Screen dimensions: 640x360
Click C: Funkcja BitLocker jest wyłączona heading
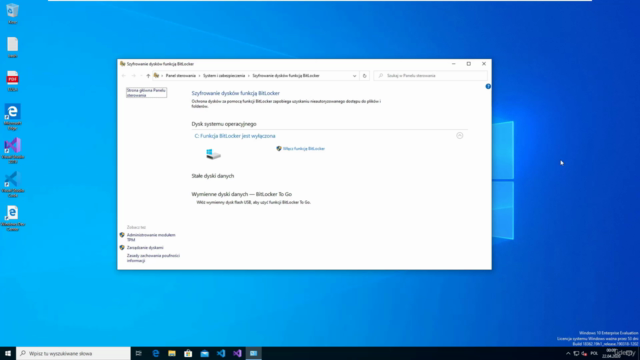(x=235, y=136)
